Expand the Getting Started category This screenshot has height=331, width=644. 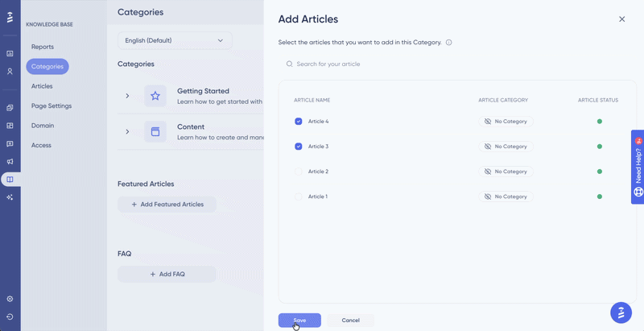click(127, 96)
